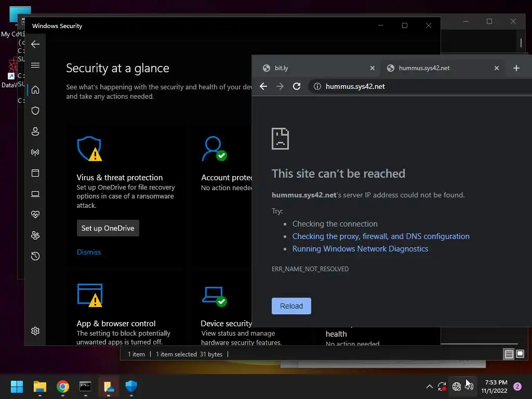Close the bit.ly tab
The height and width of the screenshot is (399, 532).
373,68
